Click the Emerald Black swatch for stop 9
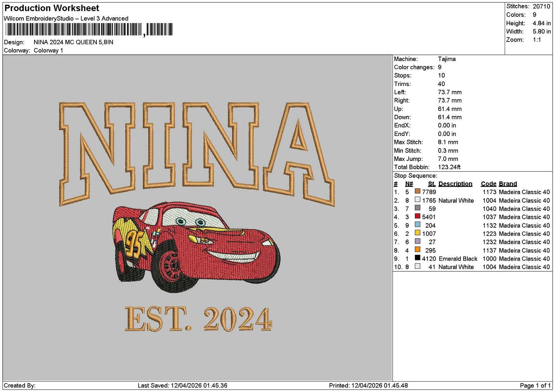 [x=417, y=258]
